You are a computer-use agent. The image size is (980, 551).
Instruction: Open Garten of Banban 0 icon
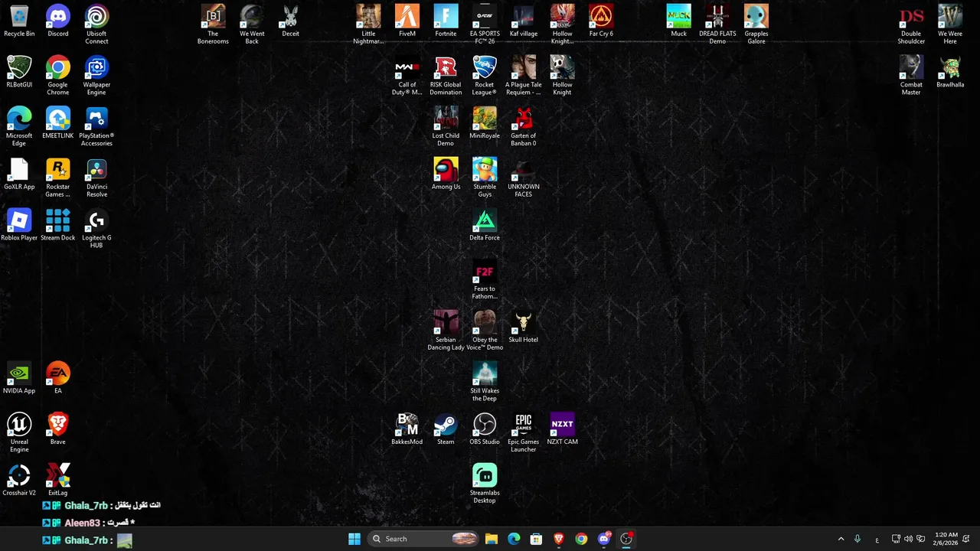pyautogui.click(x=523, y=127)
